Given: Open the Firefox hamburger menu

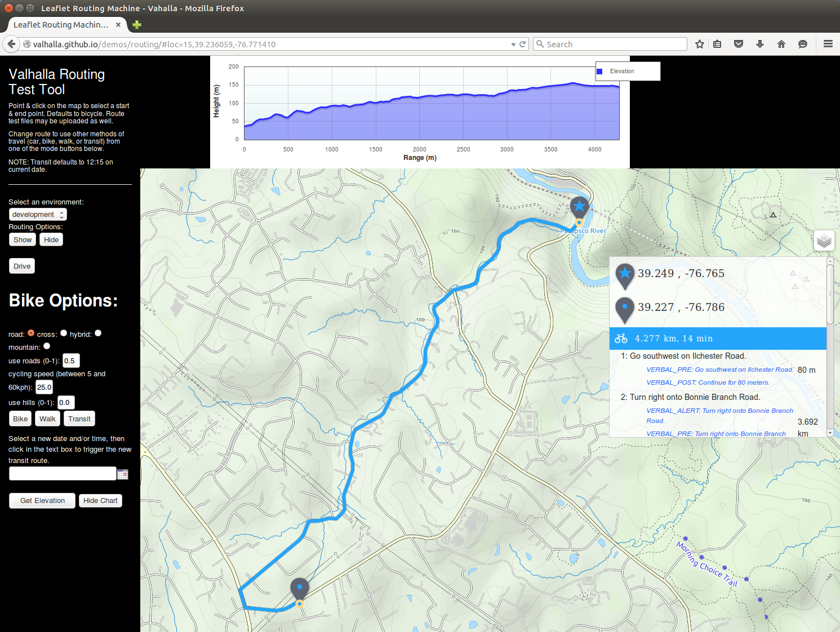Looking at the screenshot, I should (x=828, y=44).
